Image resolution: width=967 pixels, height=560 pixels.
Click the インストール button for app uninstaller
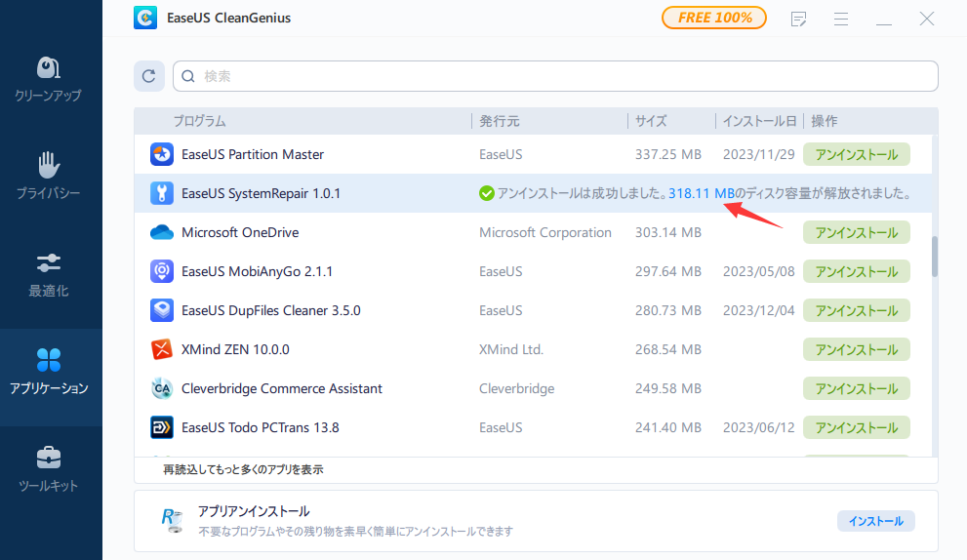tap(875, 521)
